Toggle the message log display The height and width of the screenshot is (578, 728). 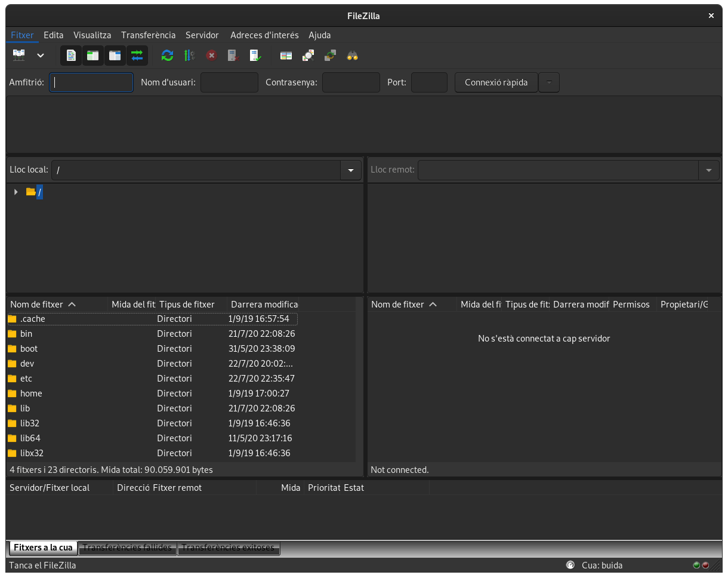pos(71,56)
